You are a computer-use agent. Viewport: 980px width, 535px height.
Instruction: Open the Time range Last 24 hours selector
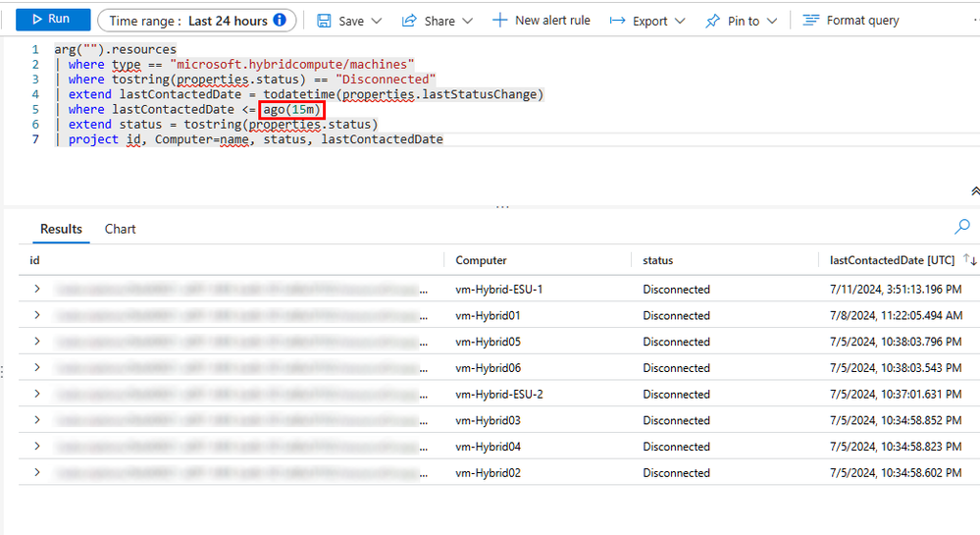pyautogui.click(x=197, y=21)
